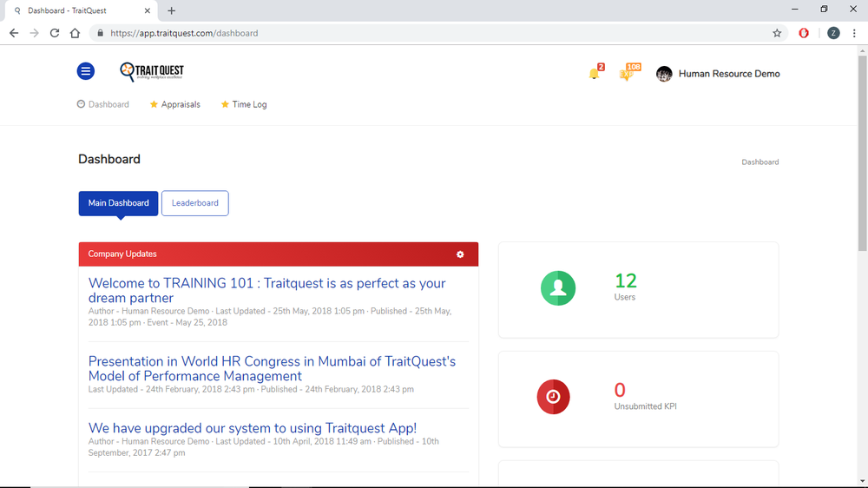View site info via padlock icon
This screenshot has width=868, height=488.
100,33
